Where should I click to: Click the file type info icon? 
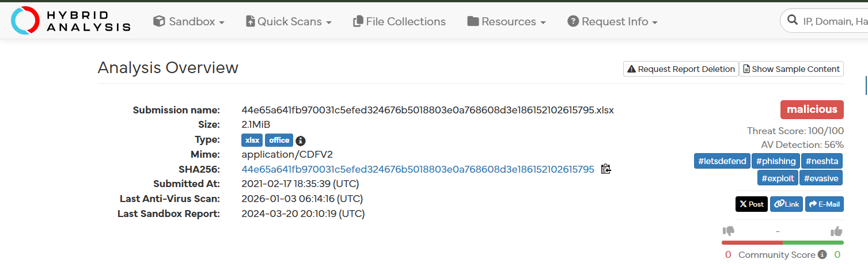click(301, 140)
